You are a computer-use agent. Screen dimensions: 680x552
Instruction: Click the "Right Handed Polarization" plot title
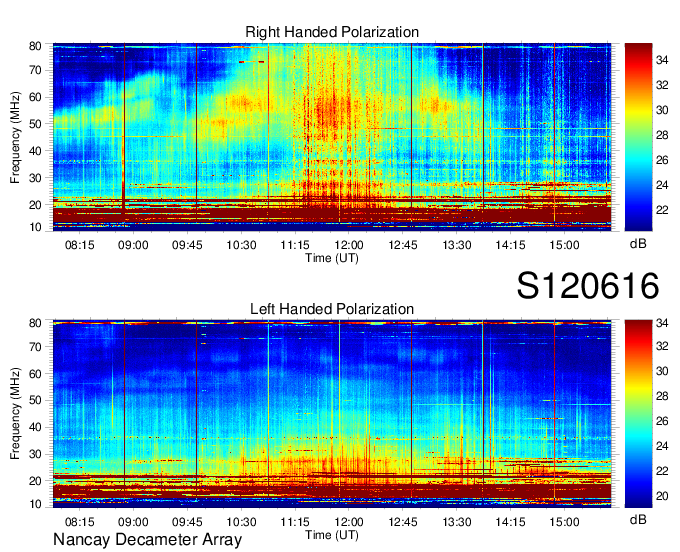click(332, 32)
